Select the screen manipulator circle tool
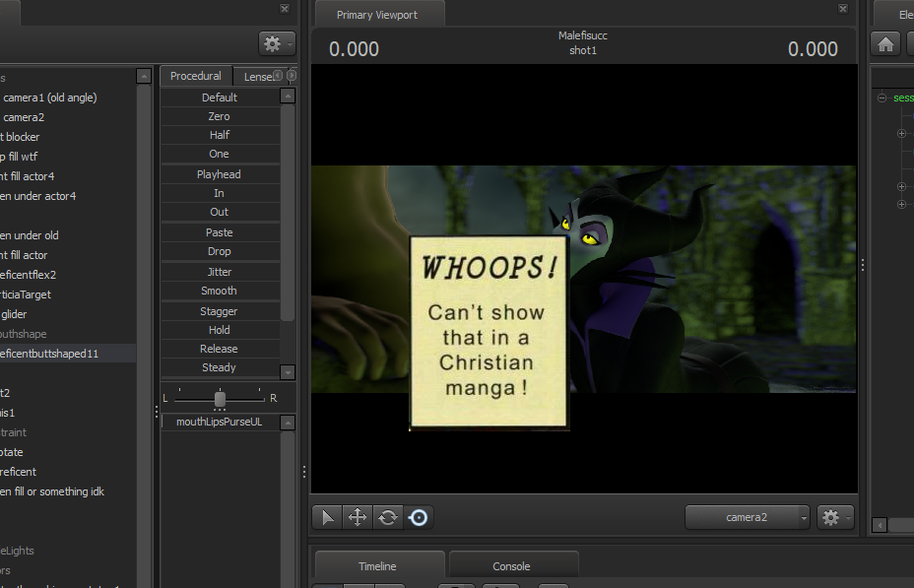Viewport: 914px width, 588px height. 418,517
